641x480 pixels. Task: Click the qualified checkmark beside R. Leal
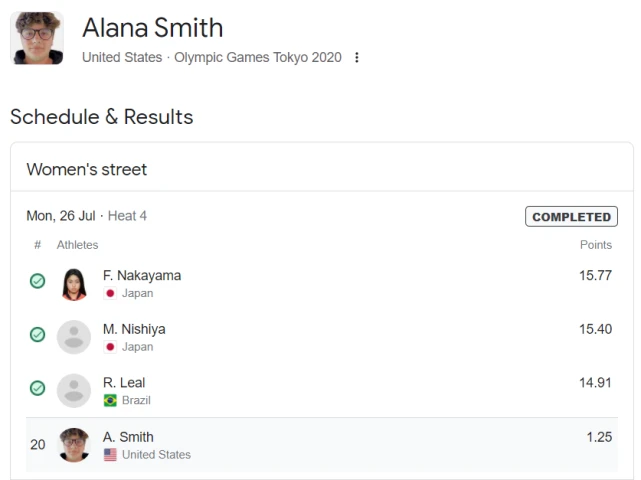[38, 388]
